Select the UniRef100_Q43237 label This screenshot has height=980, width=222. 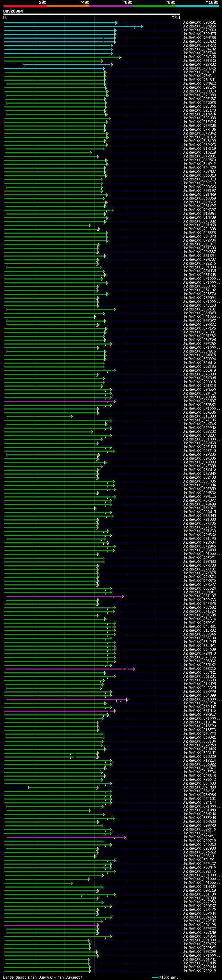point(199,435)
